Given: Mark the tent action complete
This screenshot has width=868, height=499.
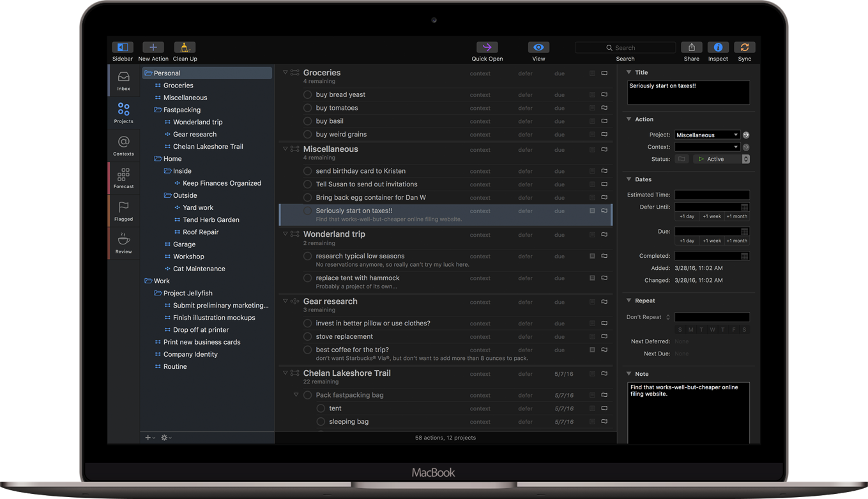Looking at the screenshot, I should [321, 408].
